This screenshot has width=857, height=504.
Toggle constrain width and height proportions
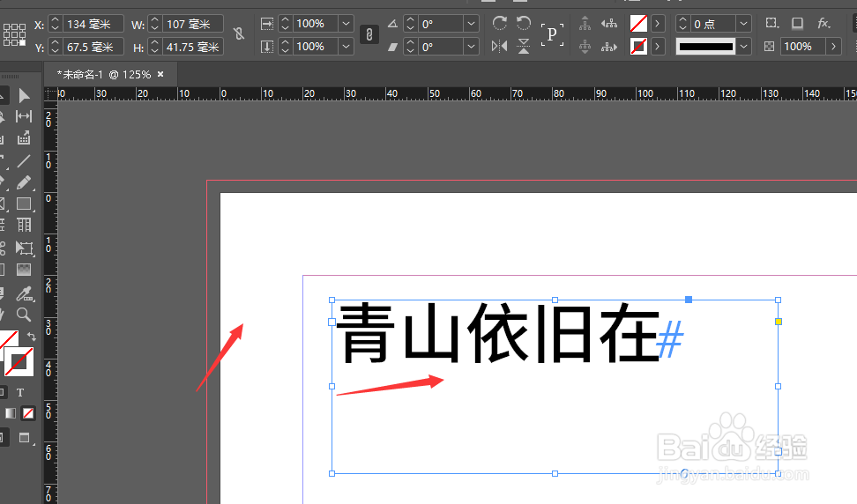pyautogui.click(x=239, y=33)
